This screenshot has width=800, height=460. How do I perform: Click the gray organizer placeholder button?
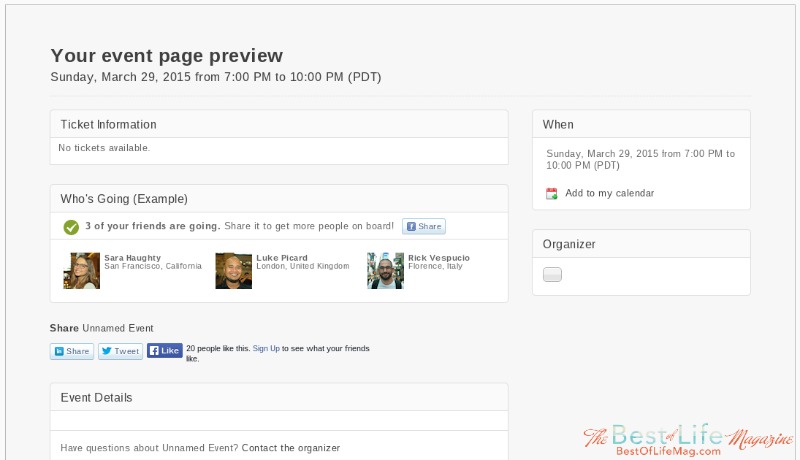(x=552, y=274)
